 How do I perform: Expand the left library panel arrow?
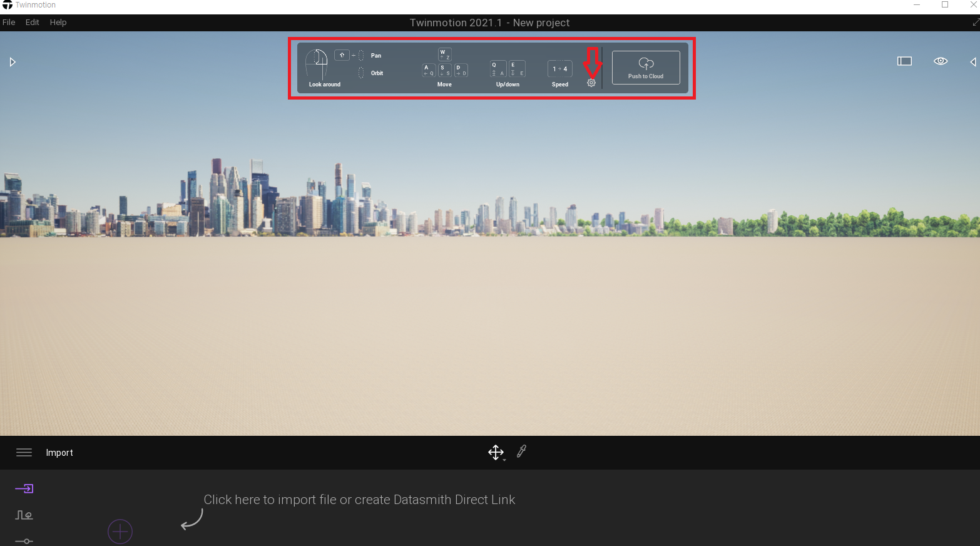12,62
